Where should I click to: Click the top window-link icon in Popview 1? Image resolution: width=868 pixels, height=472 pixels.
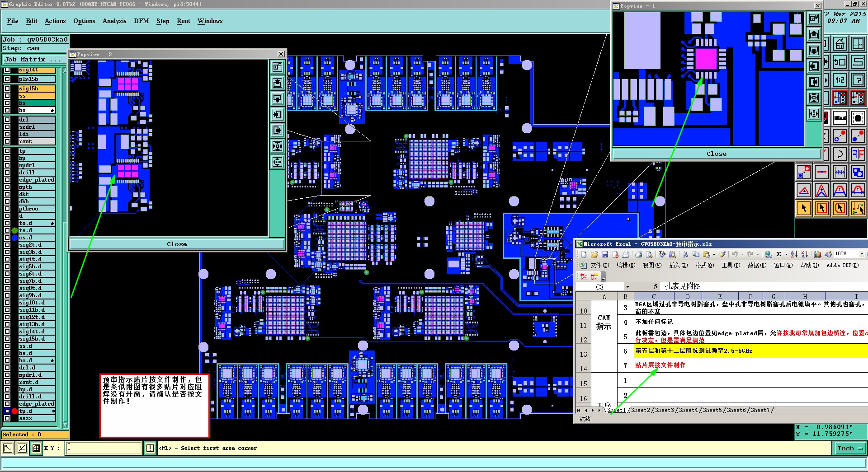814,19
